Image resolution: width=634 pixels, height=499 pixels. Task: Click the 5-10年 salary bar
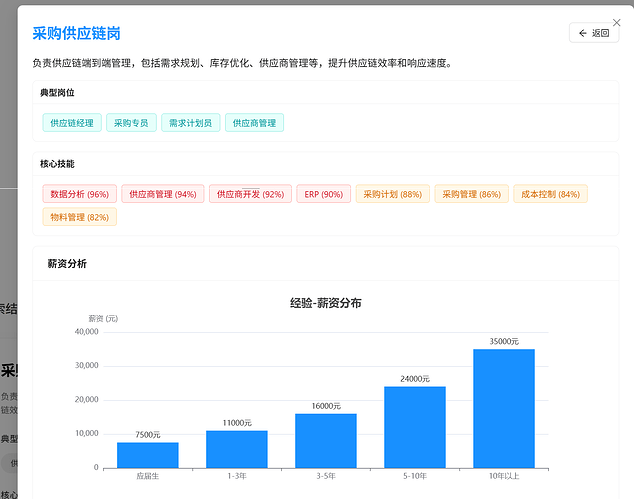pyautogui.click(x=415, y=427)
